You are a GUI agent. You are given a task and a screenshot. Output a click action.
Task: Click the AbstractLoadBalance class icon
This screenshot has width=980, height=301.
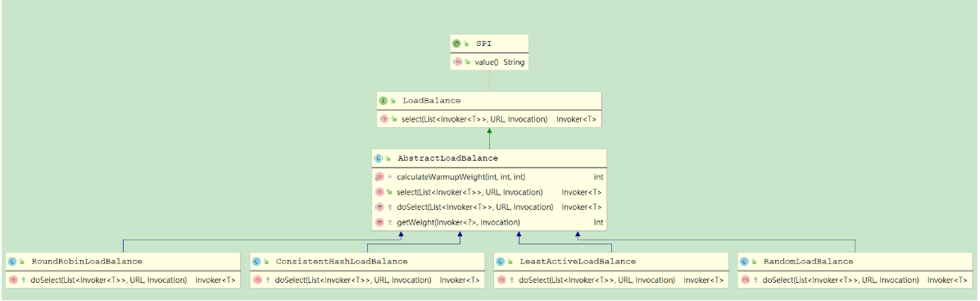click(x=378, y=157)
